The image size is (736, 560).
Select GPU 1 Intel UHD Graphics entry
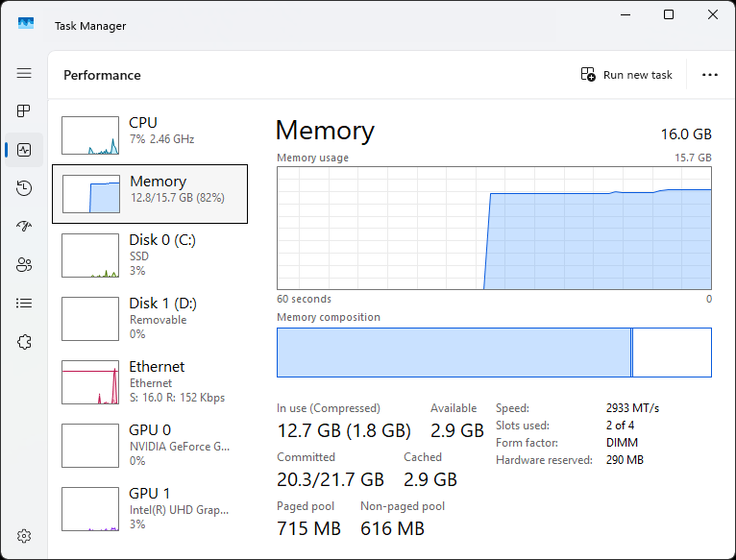150,509
